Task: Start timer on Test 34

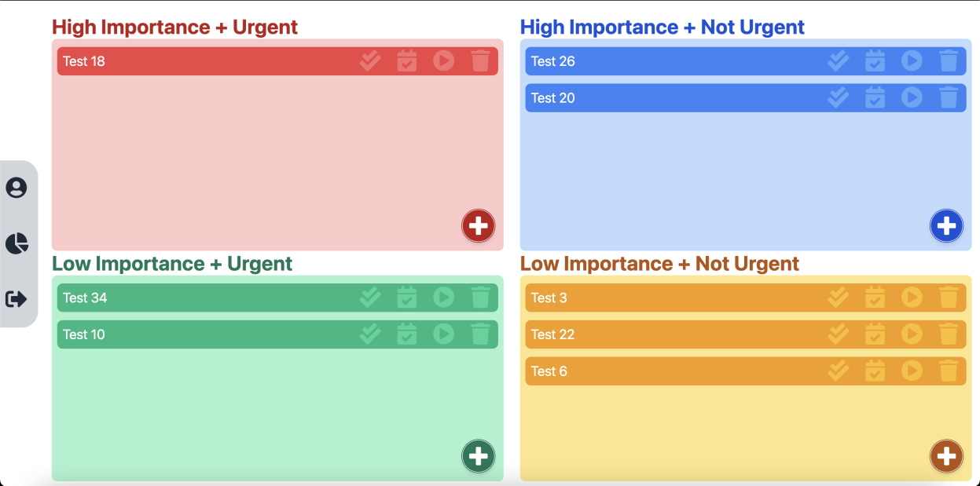Action: point(443,298)
